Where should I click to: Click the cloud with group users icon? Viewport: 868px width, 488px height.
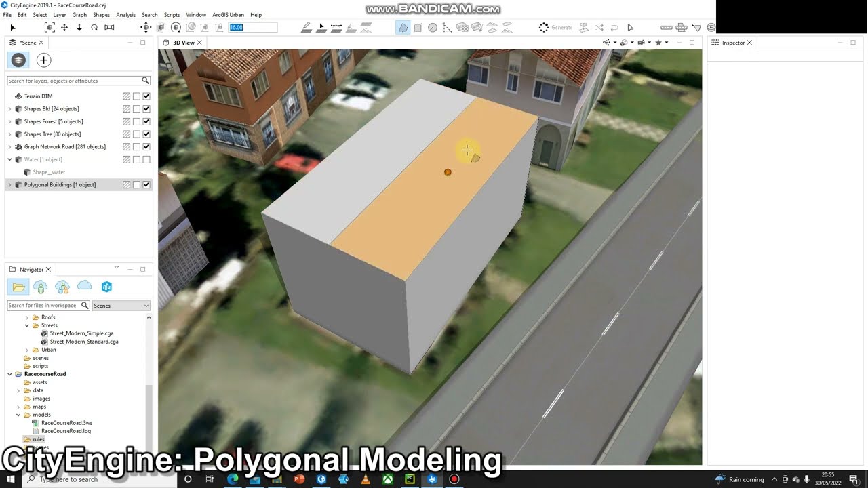(x=62, y=287)
